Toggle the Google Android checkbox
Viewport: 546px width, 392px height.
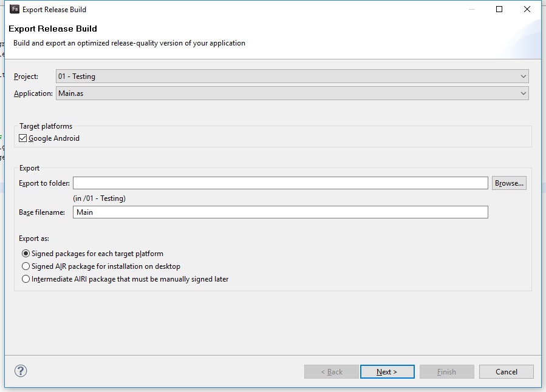[23, 138]
